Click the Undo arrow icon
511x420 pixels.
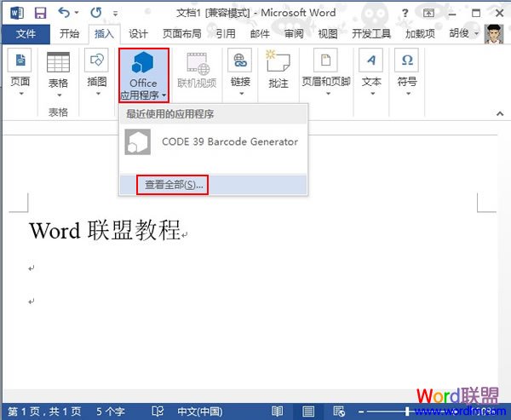pos(64,13)
